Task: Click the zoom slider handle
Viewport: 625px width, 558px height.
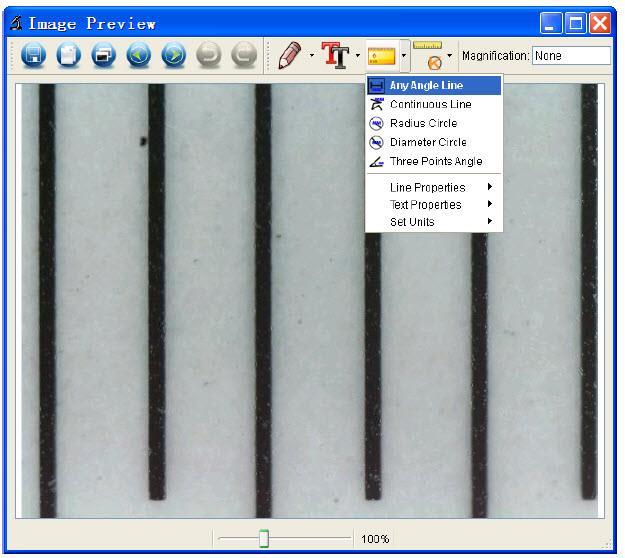Action: tap(263, 538)
